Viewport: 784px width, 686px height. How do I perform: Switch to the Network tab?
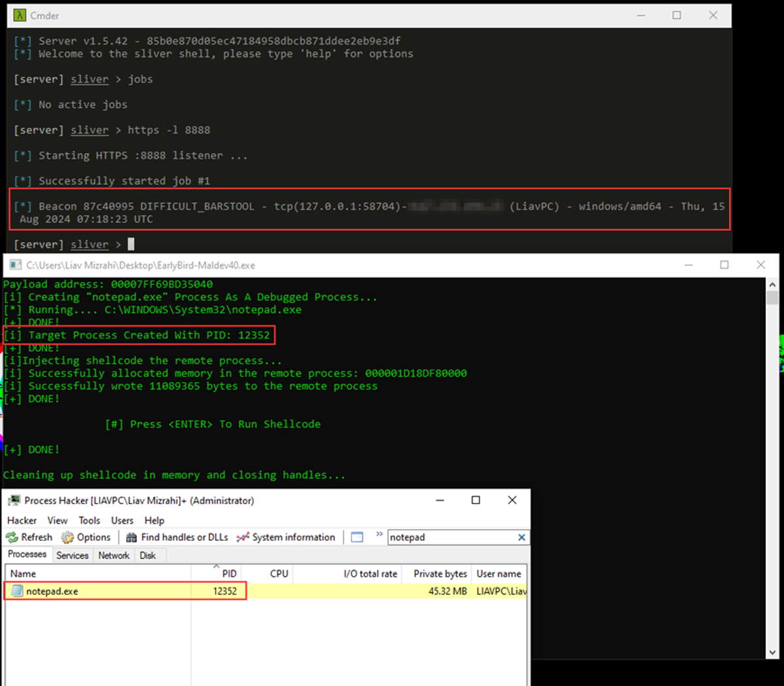click(x=113, y=555)
